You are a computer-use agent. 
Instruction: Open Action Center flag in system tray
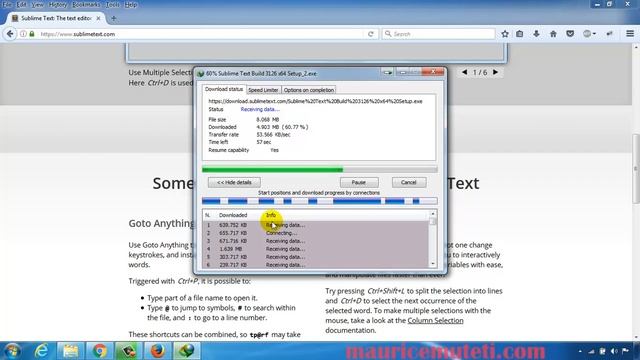(625, 351)
